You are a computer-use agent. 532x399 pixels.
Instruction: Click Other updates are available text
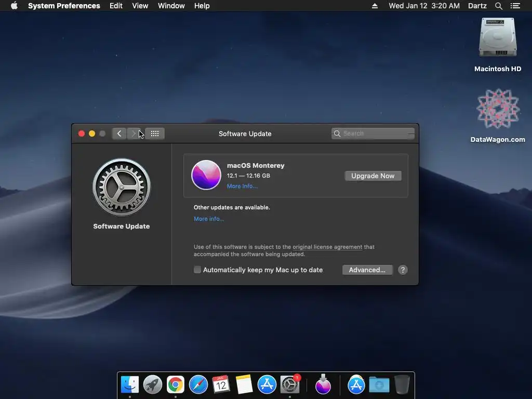coord(232,207)
